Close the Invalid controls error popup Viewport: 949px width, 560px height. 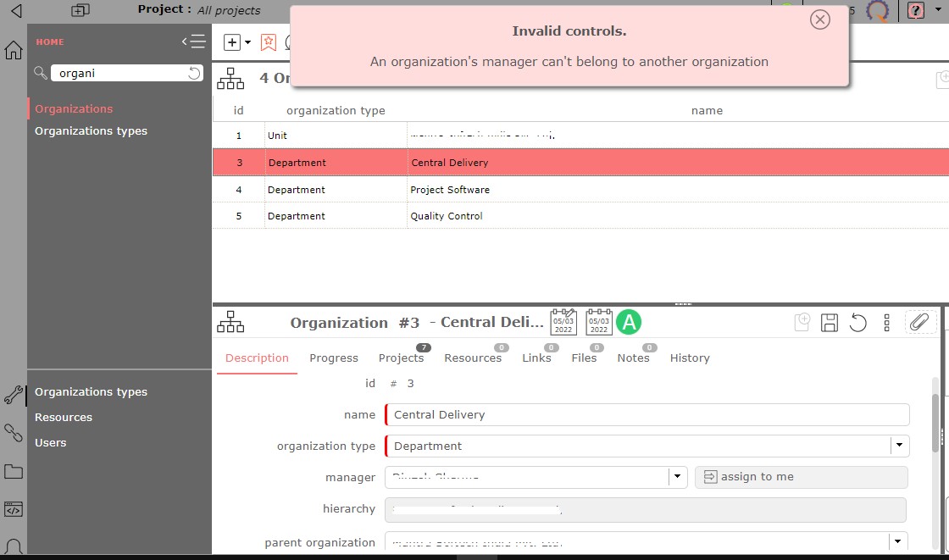click(x=819, y=19)
